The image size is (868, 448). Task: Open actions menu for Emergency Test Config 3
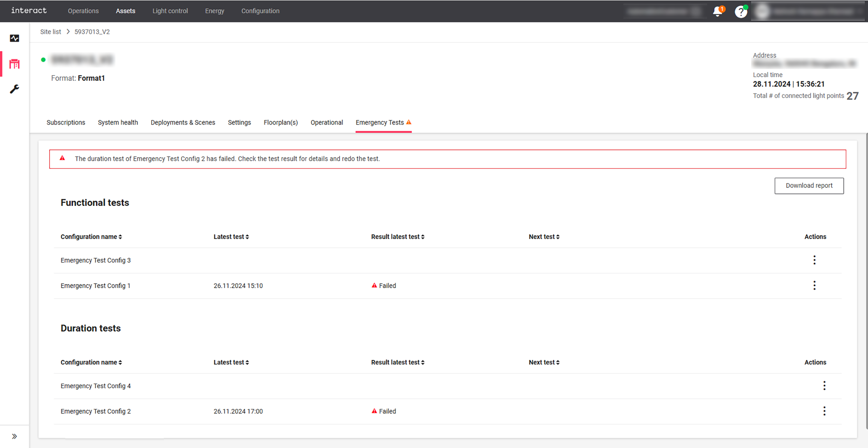[814, 260]
